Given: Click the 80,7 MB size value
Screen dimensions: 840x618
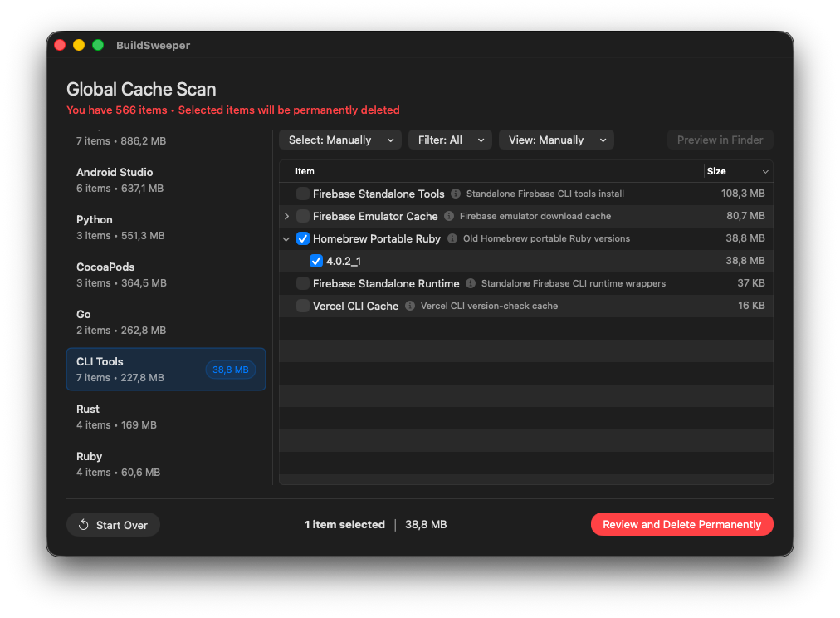Looking at the screenshot, I should [x=745, y=216].
